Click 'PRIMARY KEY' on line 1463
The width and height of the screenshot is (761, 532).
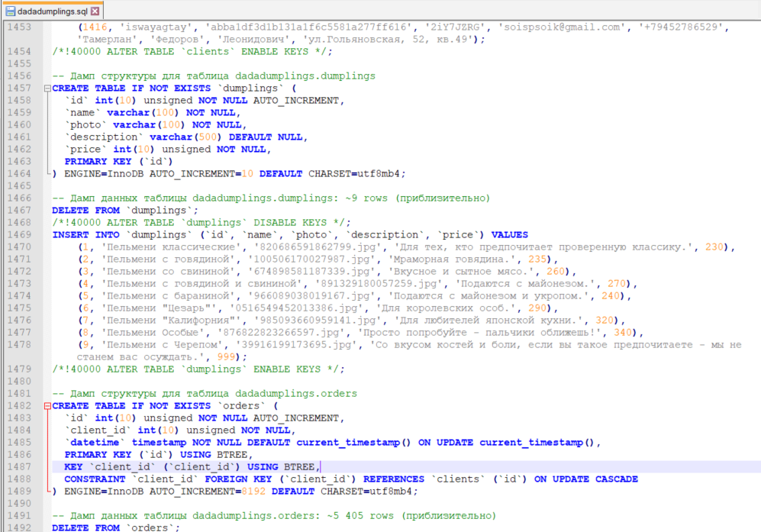coord(98,162)
